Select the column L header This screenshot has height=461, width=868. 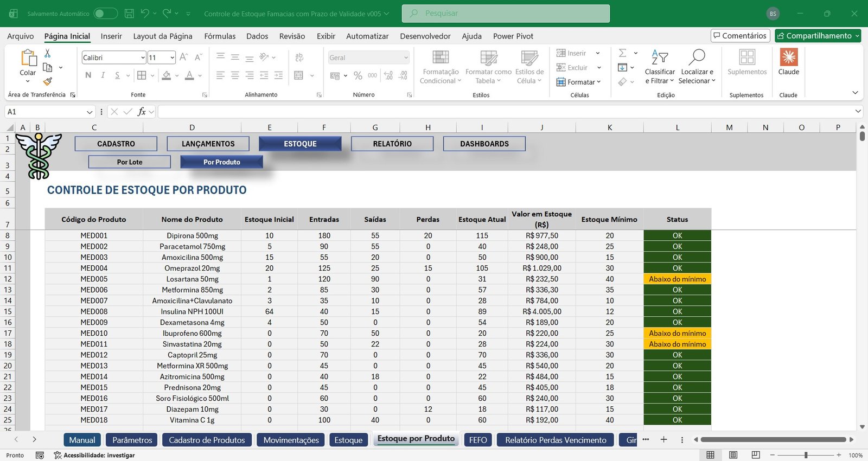click(677, 127)
